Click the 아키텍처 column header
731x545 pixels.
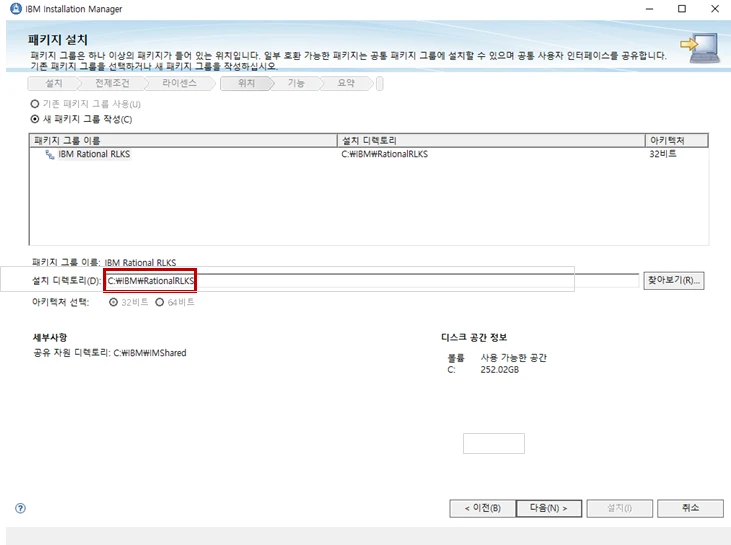pyautogui.click(x=677, y=141)
